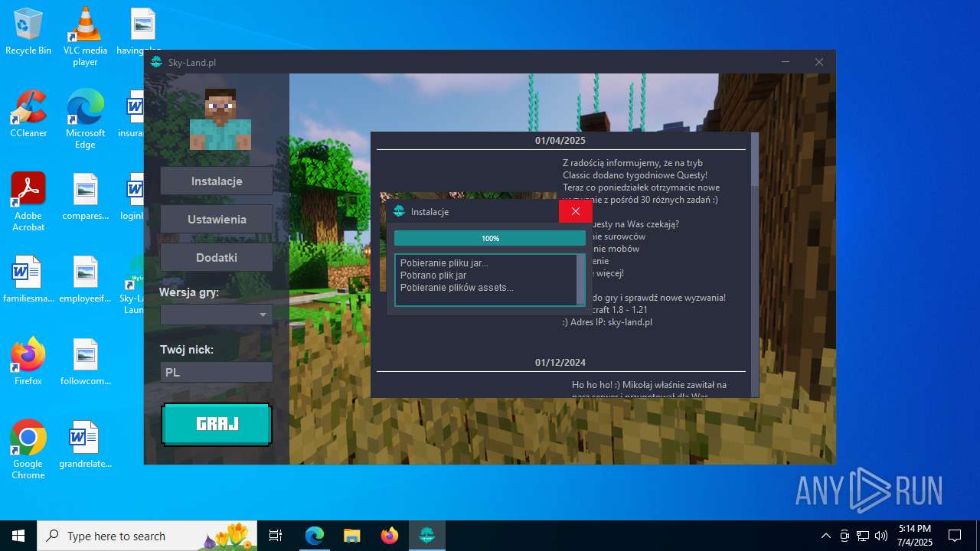This screenshot has height=551, width=980.
Task: Open Windows Start menu
Action: coord(18,536)
